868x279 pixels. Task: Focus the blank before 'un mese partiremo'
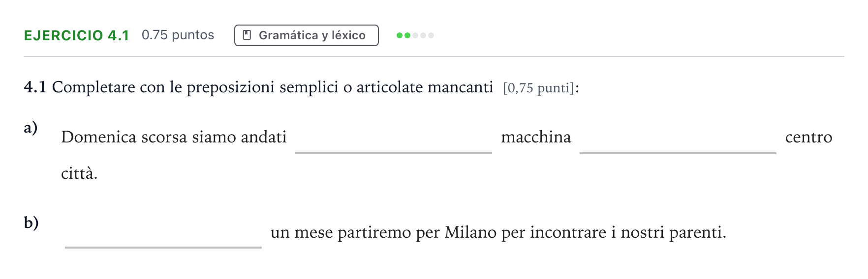pos(163,232)
